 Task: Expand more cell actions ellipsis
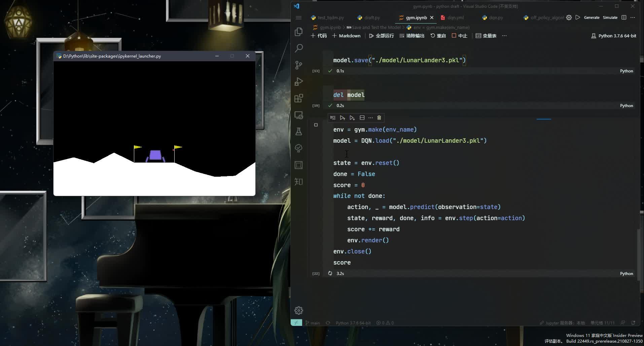pos(370,118)
